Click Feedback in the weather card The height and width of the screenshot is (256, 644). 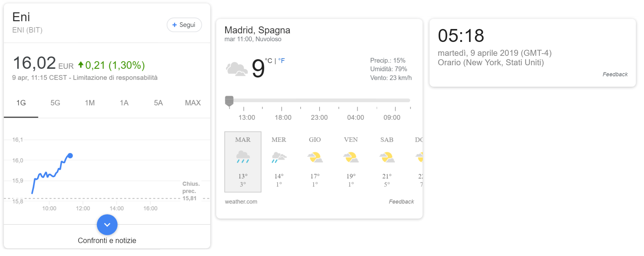401,202
